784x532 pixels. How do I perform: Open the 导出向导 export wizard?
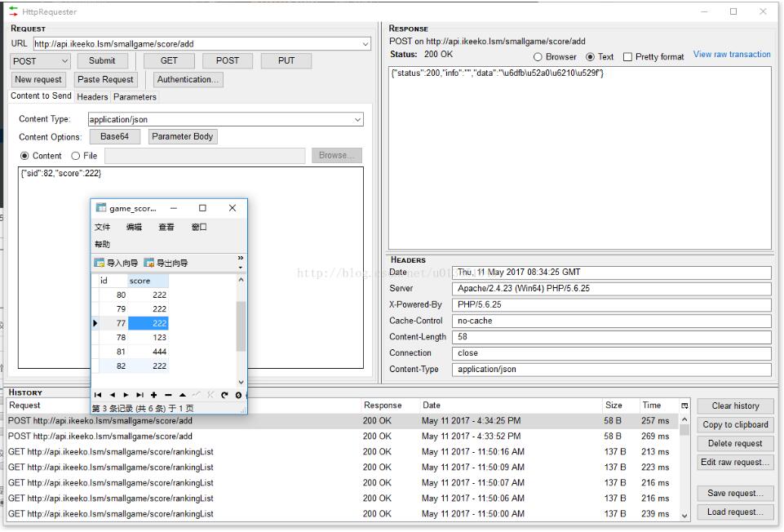click(x=166, y=263)
